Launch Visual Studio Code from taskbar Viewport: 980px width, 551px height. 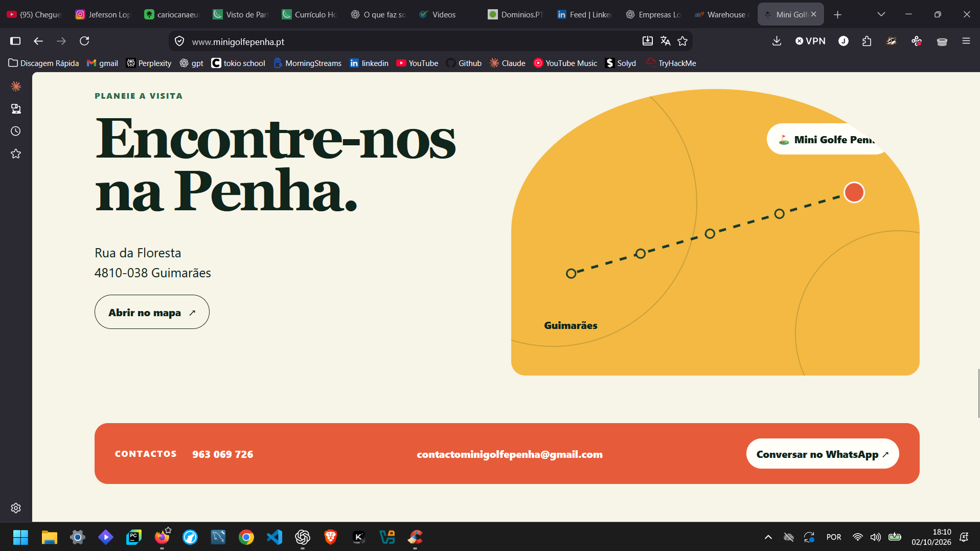tap(275, 537)
